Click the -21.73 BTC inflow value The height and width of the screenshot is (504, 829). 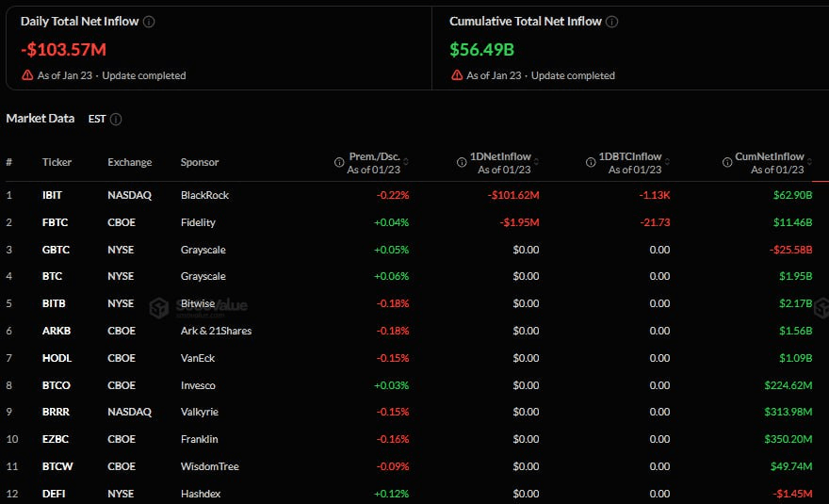pos(655,222)
